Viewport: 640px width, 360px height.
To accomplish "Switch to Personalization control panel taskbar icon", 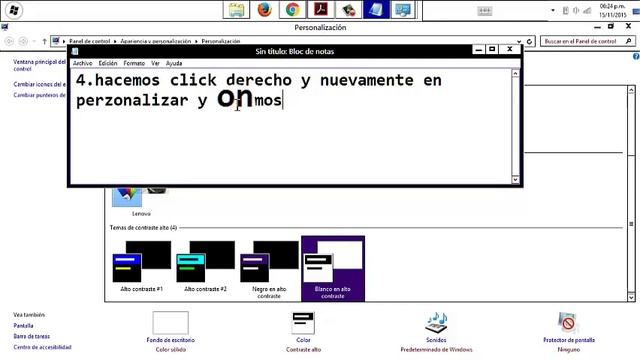I will point(403,10).
